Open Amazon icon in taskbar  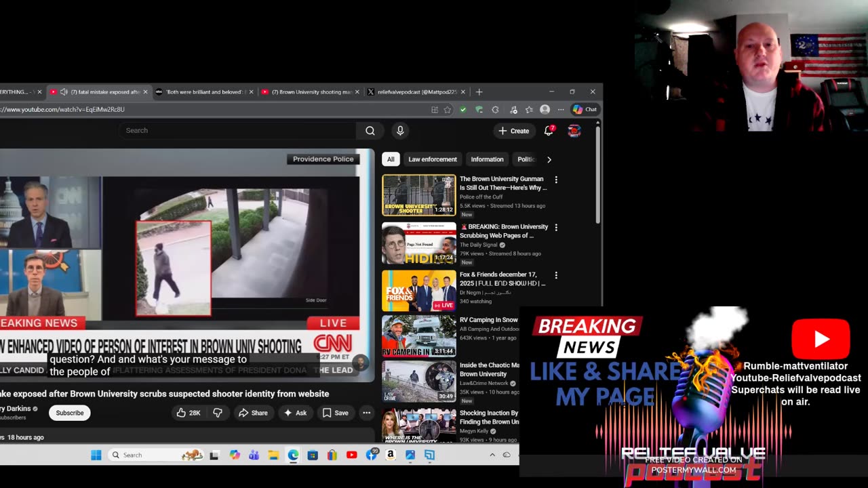point(391,455)
